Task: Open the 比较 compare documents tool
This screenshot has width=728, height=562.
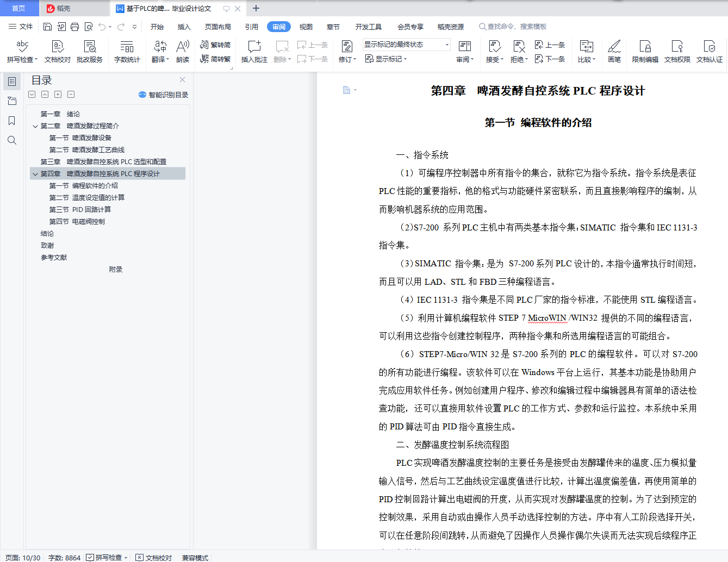Action: click(587, 52)
